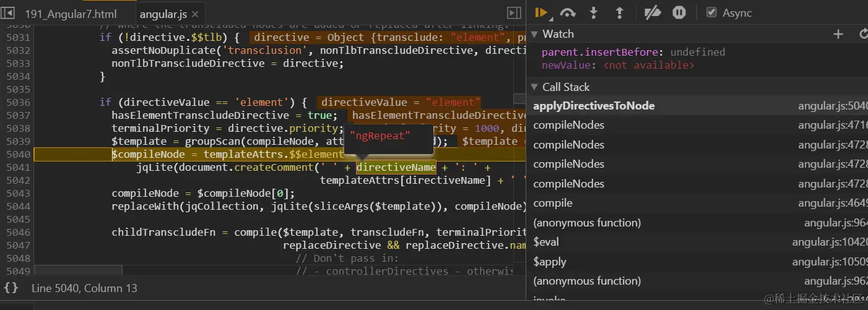Click nonTlbTranscludeDirective assignment line 5033
868x310 pixels.
(227, 64)
